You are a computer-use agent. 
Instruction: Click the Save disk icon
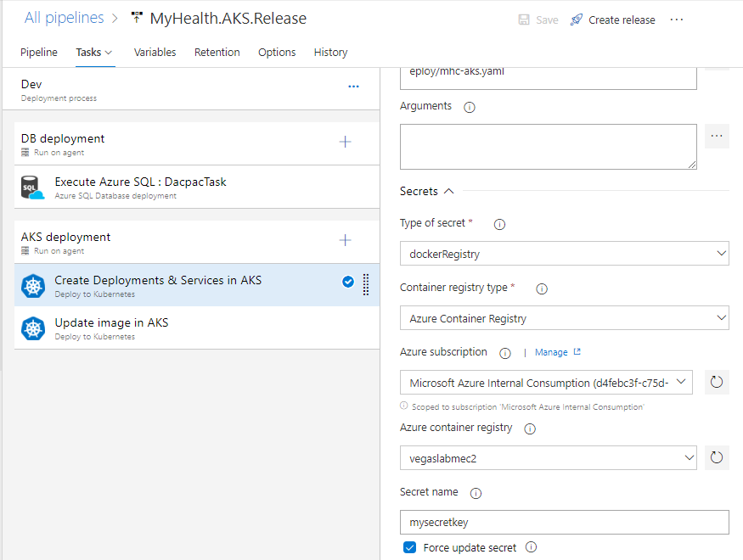click(x=524, y=20)
